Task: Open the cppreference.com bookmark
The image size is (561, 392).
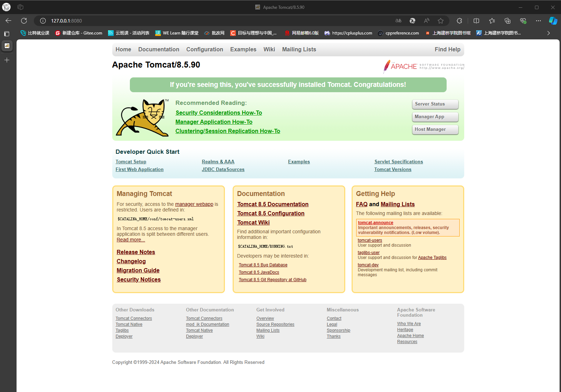Action: 398,33
